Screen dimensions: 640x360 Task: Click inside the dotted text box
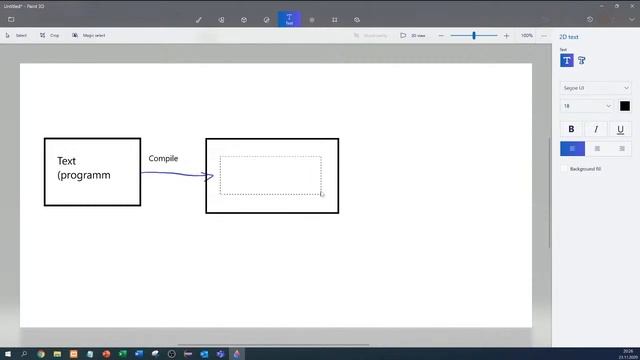point(271,176)
